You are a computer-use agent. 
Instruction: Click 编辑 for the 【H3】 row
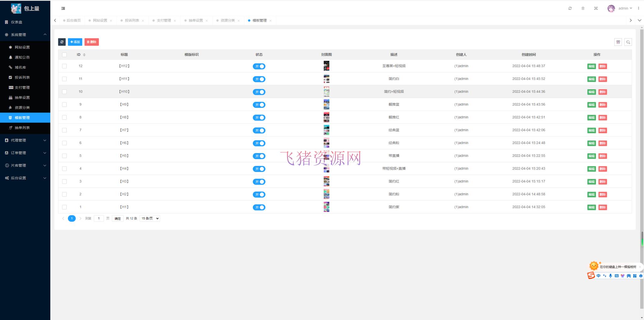point(591,182)
